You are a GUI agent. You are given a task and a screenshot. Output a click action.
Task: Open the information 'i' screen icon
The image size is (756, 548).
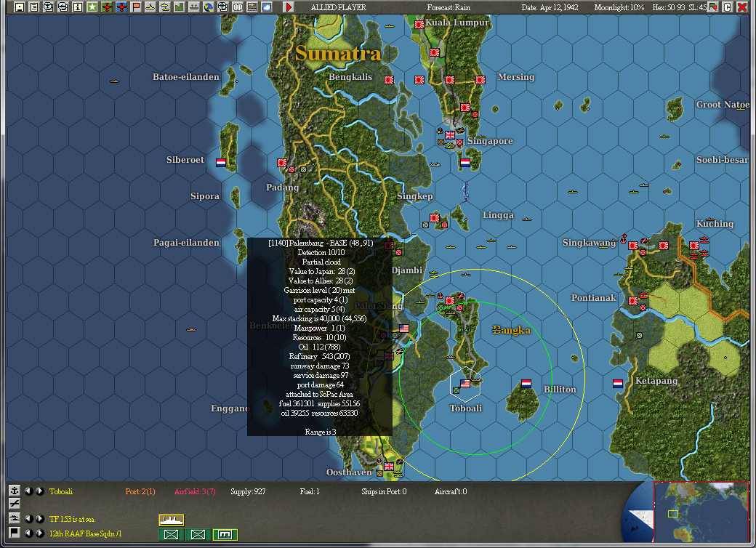pyautogui.click(x=77, y=7)
